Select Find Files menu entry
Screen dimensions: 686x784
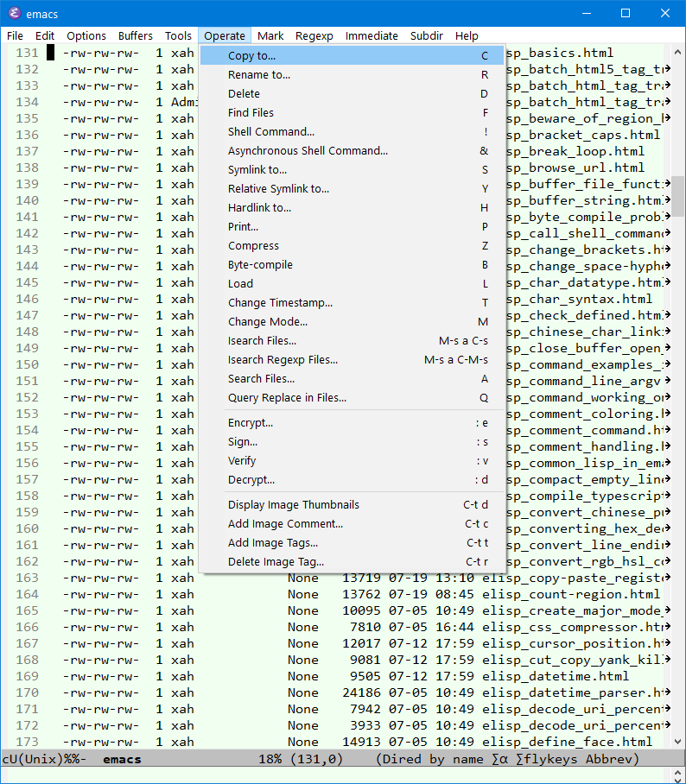pos(352,112)
